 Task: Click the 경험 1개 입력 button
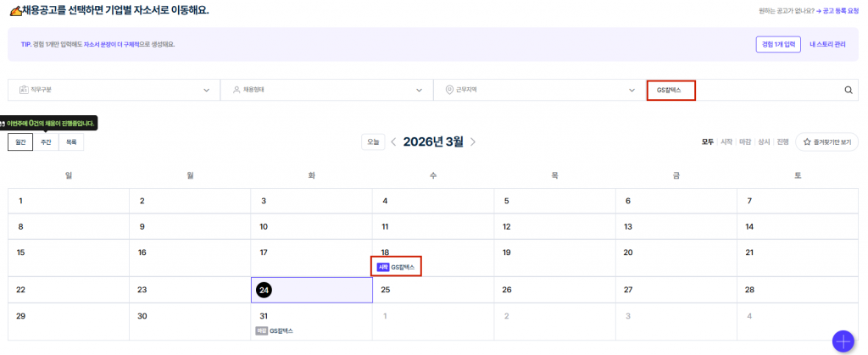point(778,44)
